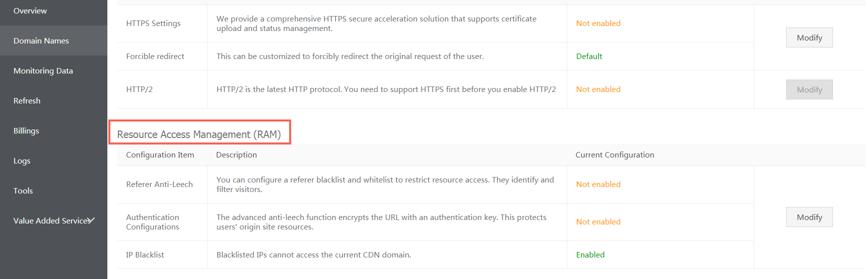Viewport: 868px width, 279px height.
Task: Click the Forcible redirect Default status
Action: (x=589, y=56)
